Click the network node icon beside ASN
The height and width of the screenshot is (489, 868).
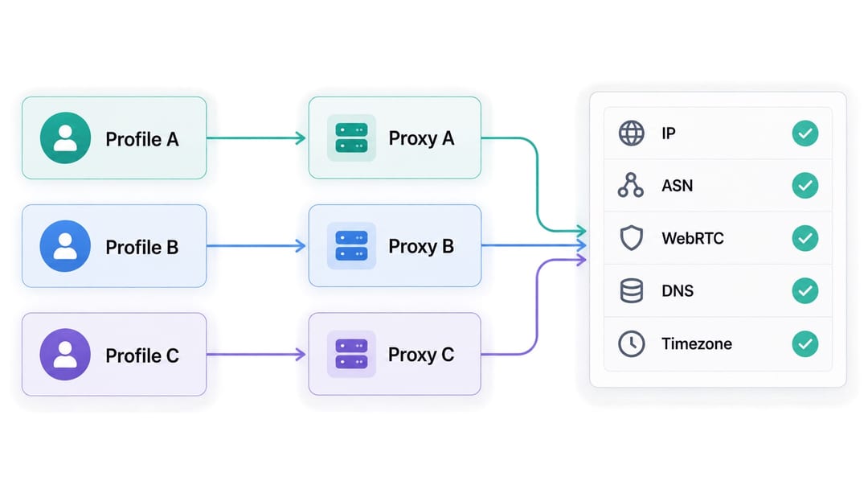[x=631, y=186]
